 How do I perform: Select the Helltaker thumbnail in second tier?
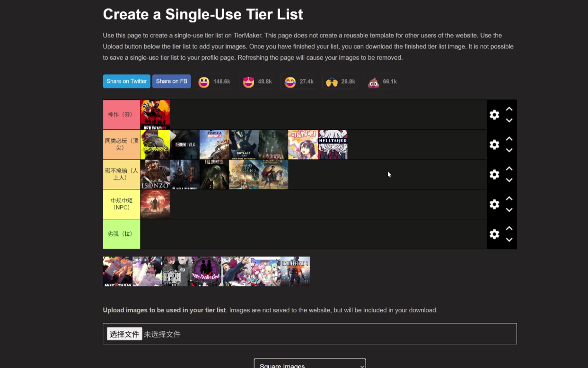coord(333,144)
